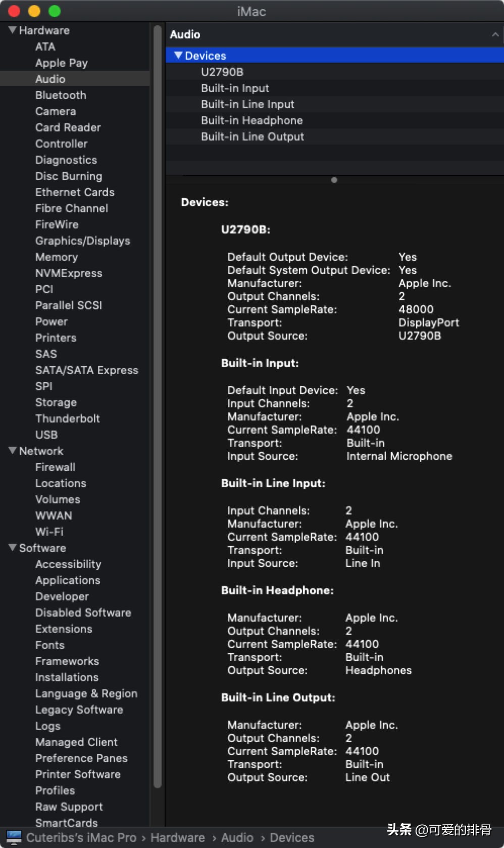504x848 pixels.
Task: Collapse the Devices disclosure triangle
Action: (178, 55)
